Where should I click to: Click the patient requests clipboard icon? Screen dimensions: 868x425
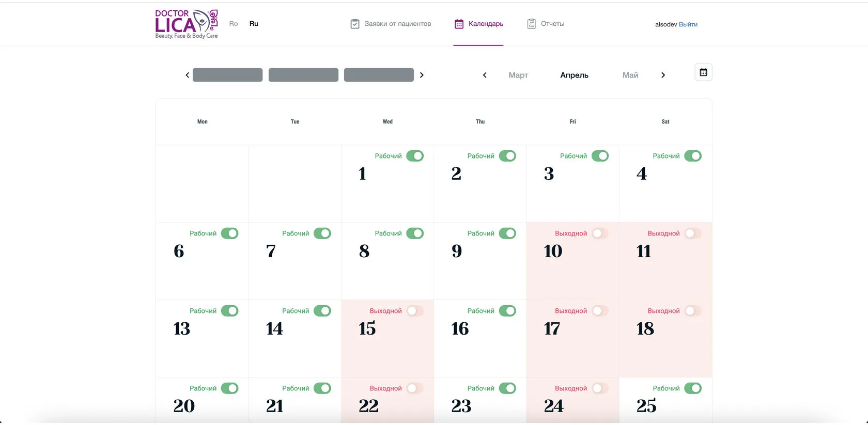point(355,24)
